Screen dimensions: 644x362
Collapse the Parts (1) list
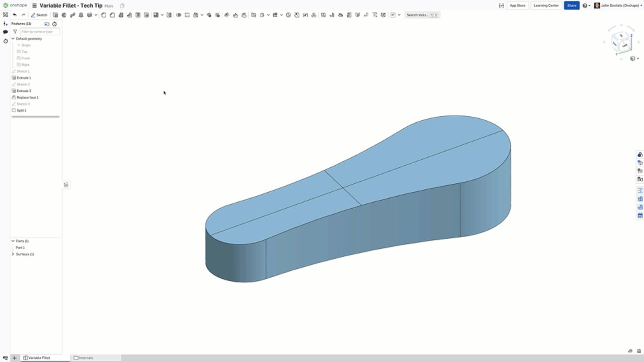click(13, 241)
